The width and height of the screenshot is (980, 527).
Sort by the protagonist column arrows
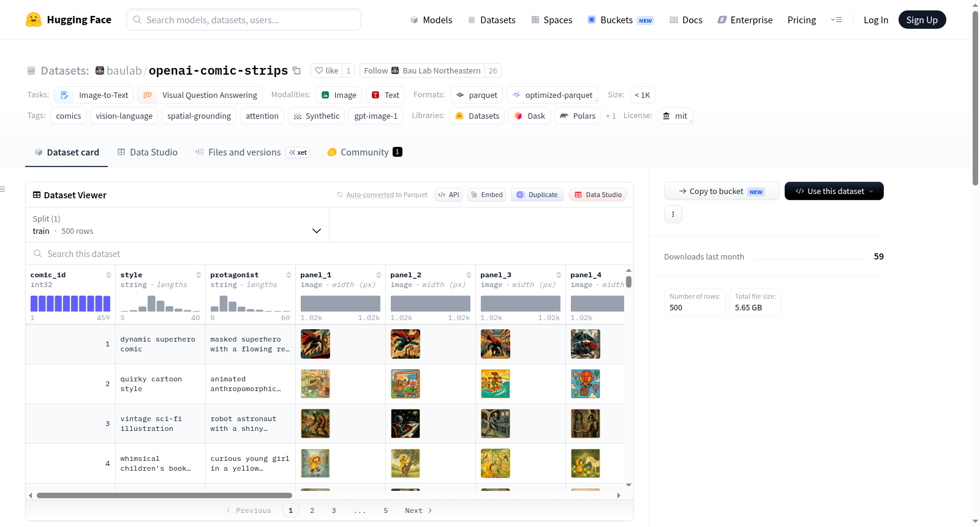288,275
